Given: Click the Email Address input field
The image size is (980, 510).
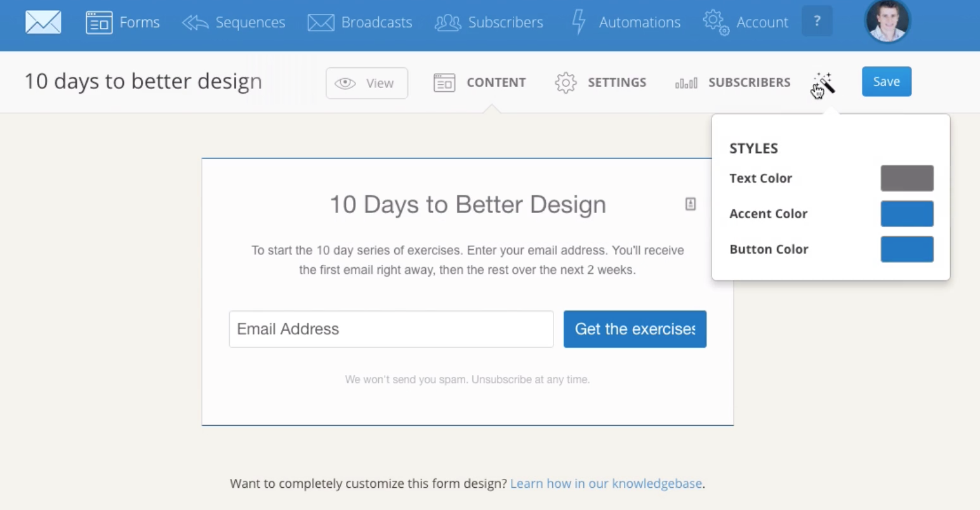Looking at the screenshot, I should pos(391,329).
